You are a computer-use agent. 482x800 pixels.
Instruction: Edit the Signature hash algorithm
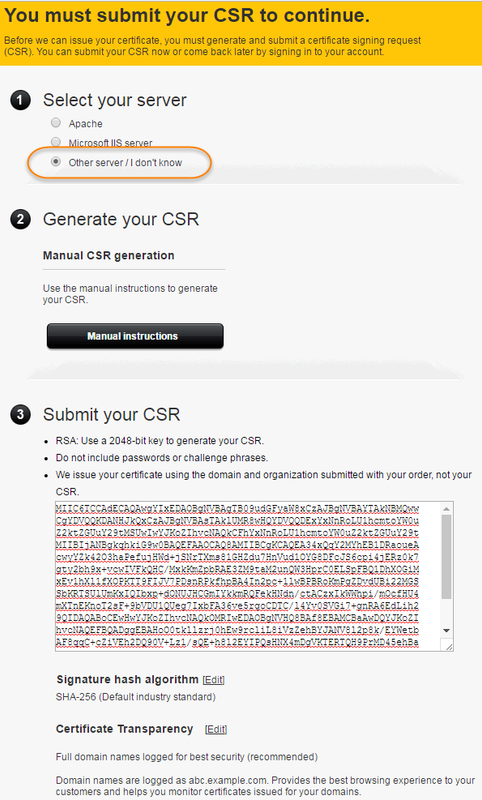214,680
